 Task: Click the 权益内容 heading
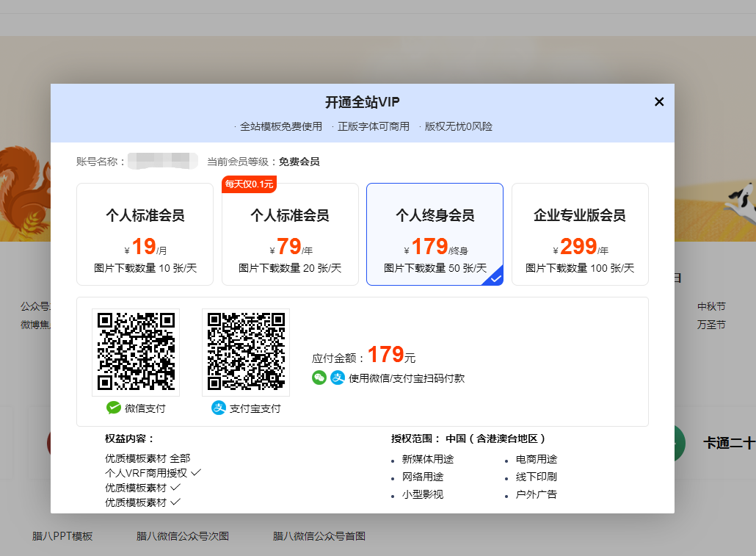coord(129,438)
